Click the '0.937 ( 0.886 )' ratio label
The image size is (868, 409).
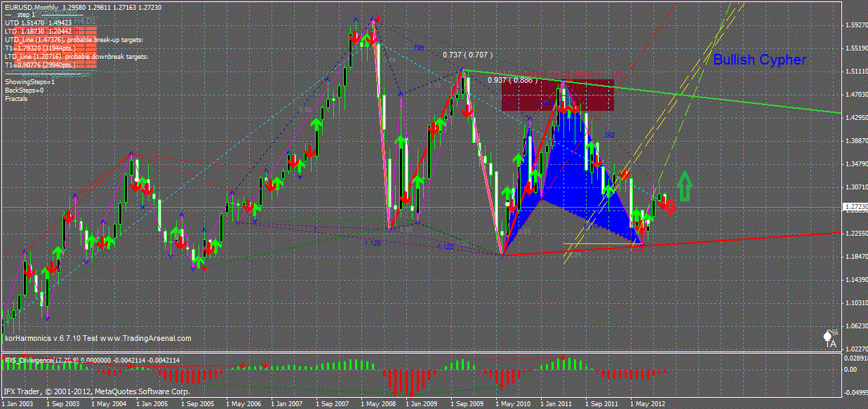512,80
